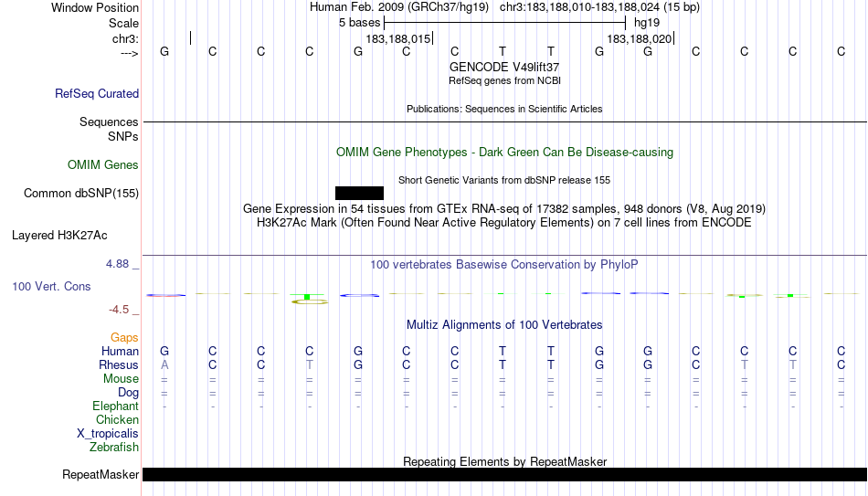868x496 pixels.
Task: Click the Sequences track label
Action: coord(109,121)
